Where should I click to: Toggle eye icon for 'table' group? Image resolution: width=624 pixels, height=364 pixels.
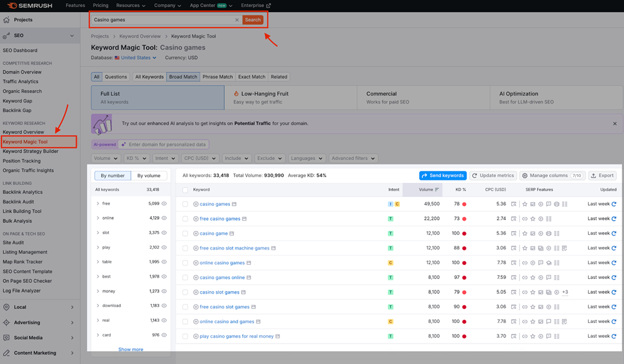coord(164,262)
